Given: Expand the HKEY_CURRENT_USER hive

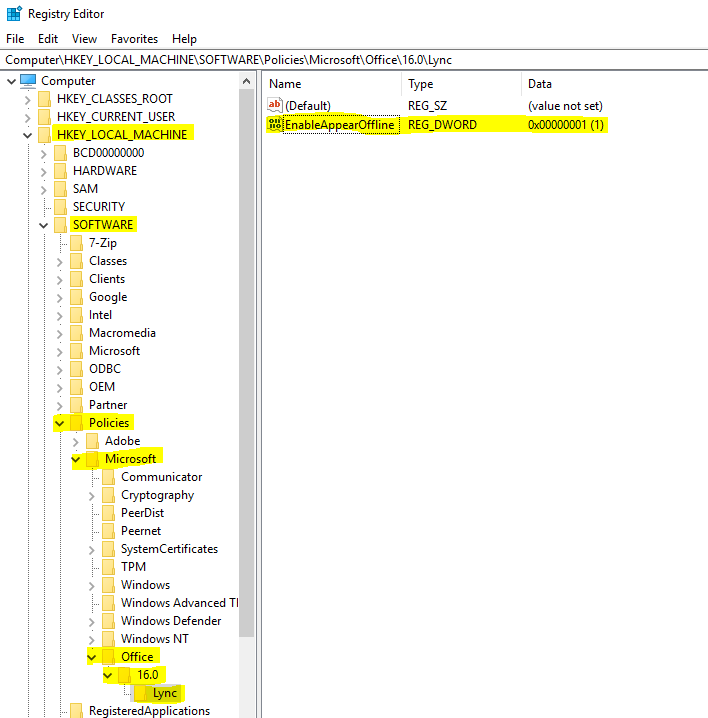Looking at the screenshot, I should 27,118.
